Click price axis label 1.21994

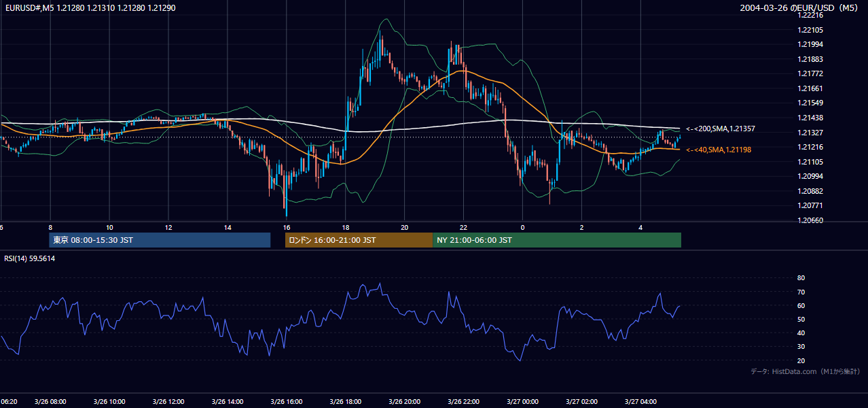click(x=810, y=44)
